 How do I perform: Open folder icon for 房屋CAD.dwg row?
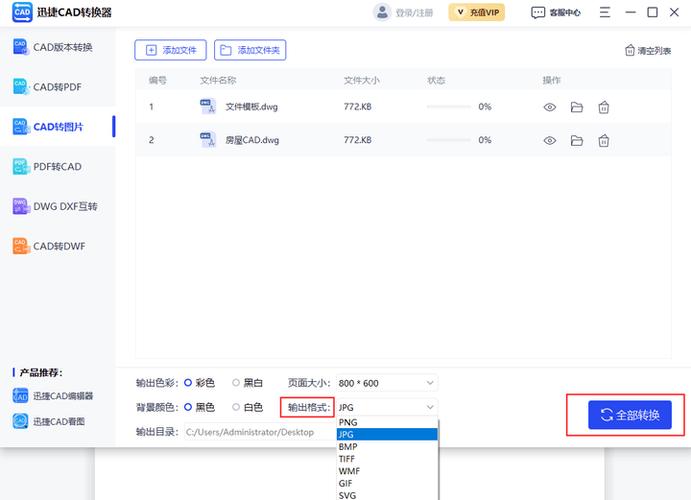576,141
